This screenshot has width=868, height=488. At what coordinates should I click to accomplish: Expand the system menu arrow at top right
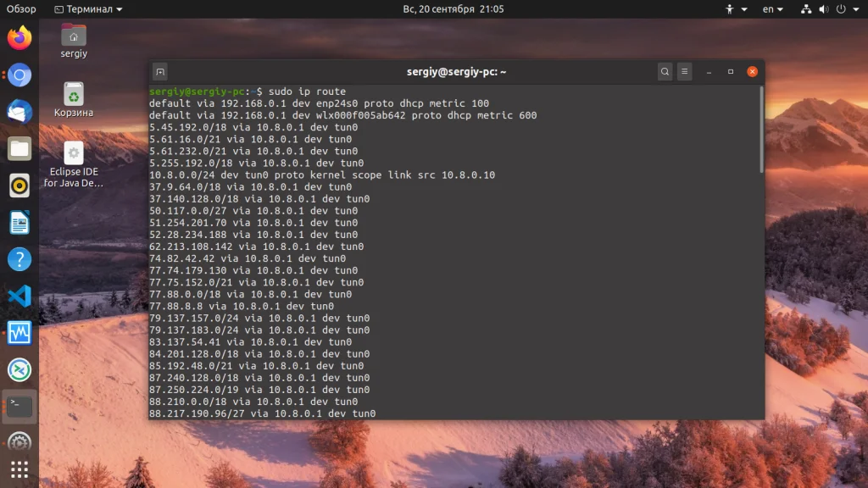pos(856,9)
